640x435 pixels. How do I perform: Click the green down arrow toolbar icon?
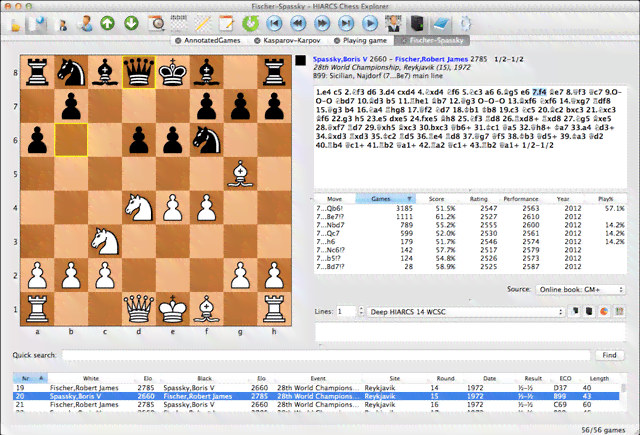tap(131, 23)
